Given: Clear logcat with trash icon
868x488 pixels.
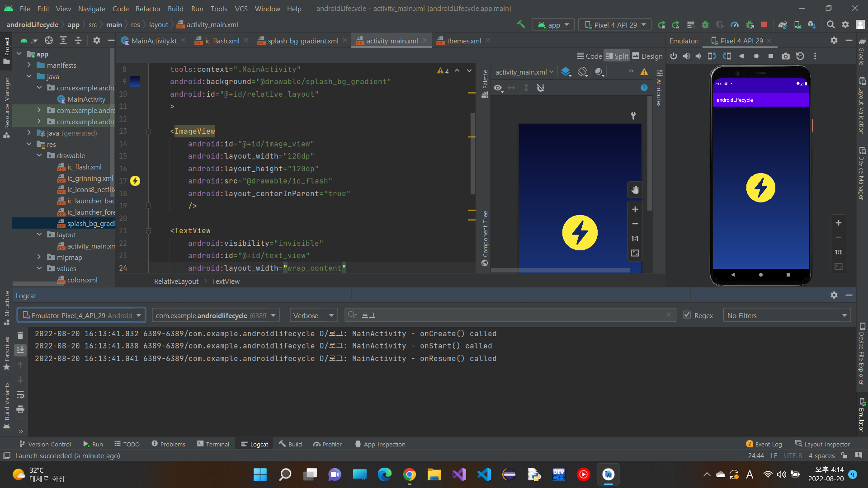Looking at the screenshot, I should [20, 335].
